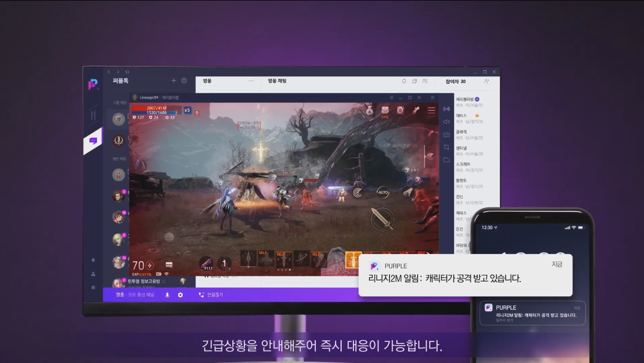Click the PURPLE desktop notification popup
The height and width of the screenshot is (363, 644).
pyautogui.click(x=465, y=275)
